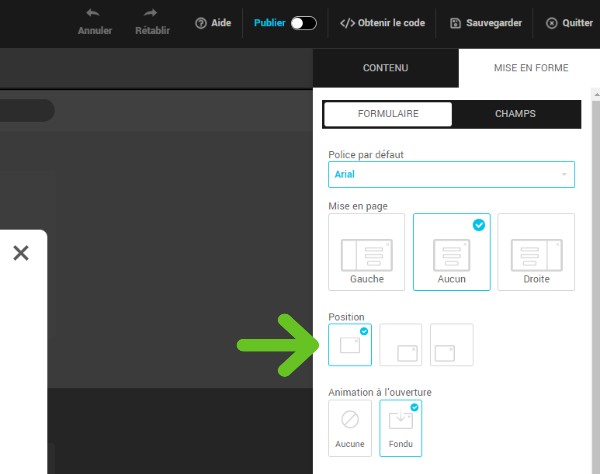Select the third Position option
600x474 pixels.
(452, 345)
